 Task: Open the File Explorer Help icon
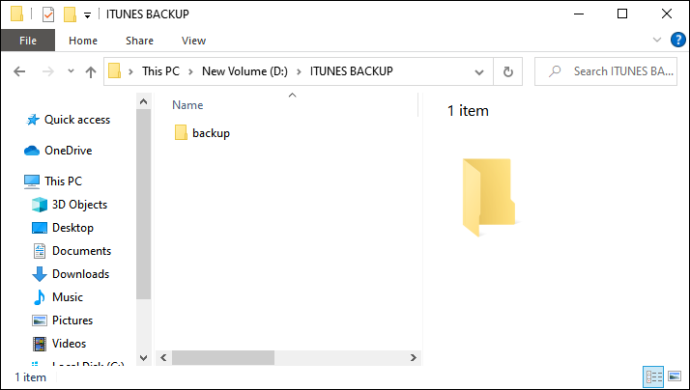[678, 40]
